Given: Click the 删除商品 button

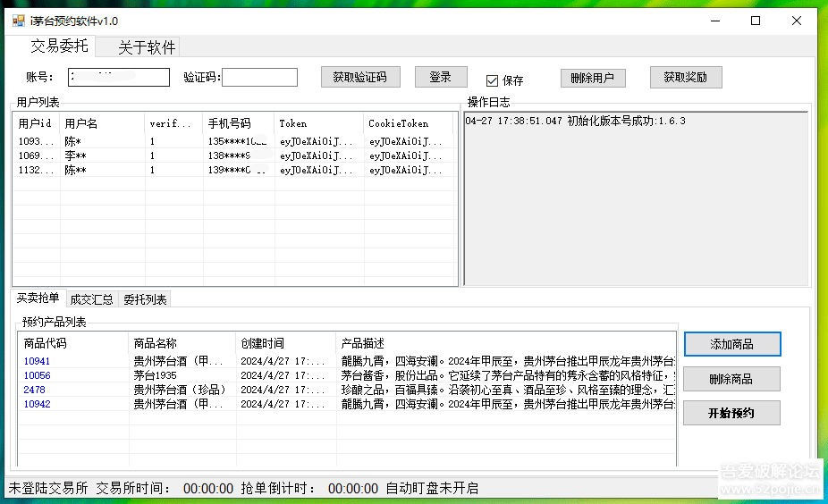Looking at the screenshot, I should 731,379.
